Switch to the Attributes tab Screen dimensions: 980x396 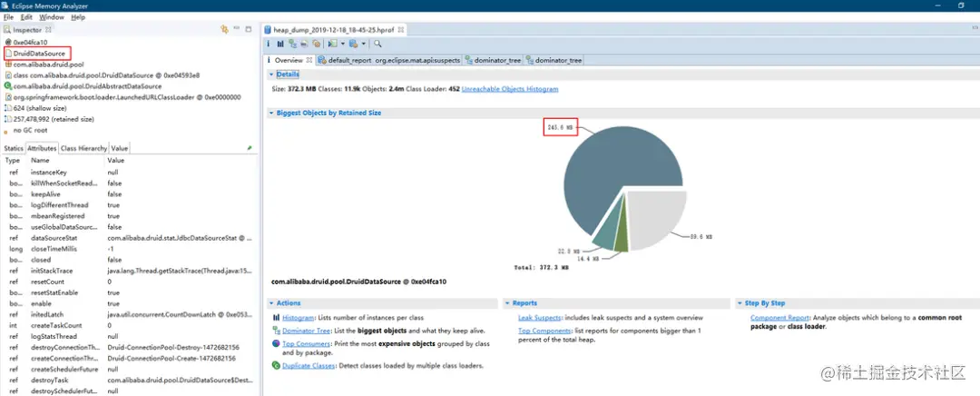pos(42,148)
